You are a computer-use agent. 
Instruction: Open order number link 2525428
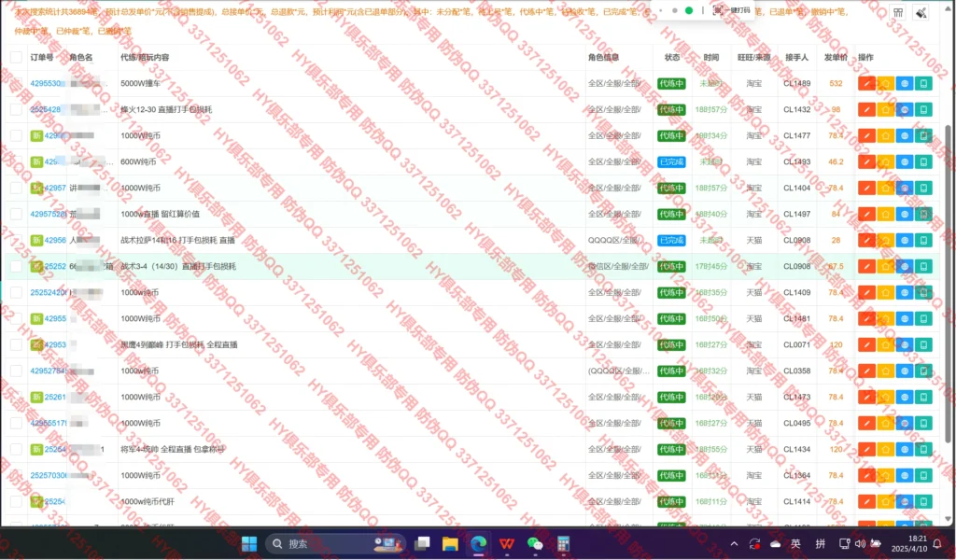point(46,110)
